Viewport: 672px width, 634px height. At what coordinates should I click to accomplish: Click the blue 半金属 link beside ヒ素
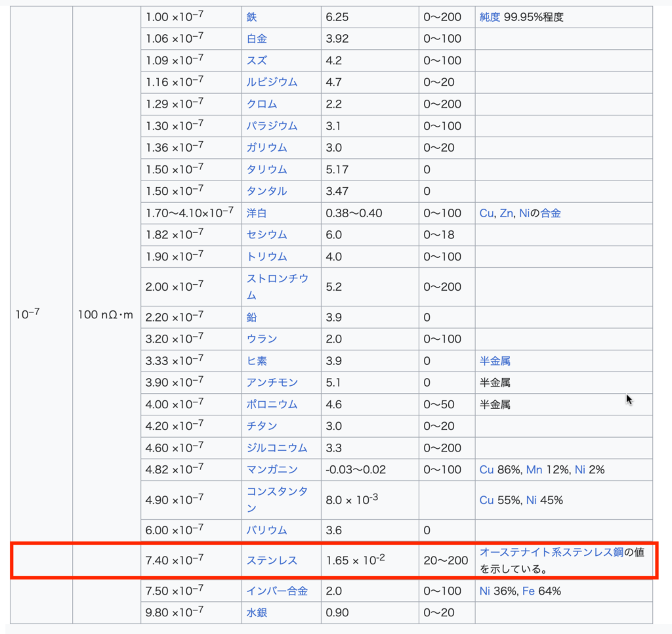495,360
